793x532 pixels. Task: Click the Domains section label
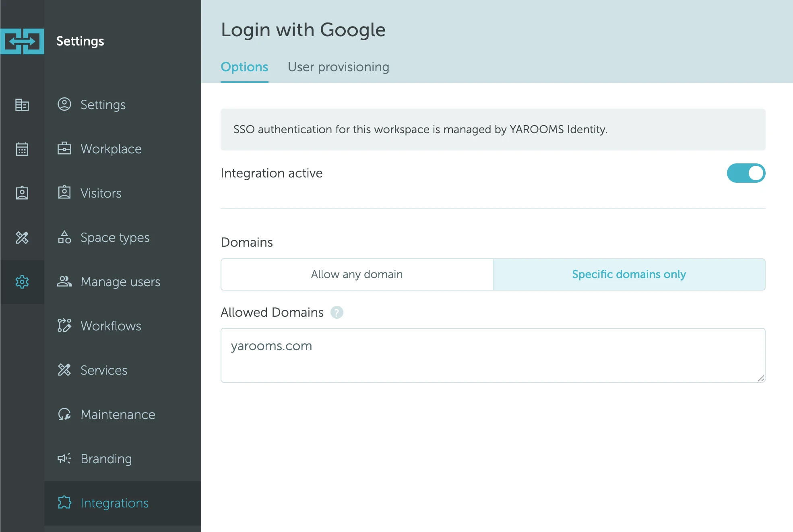[247, 242]
